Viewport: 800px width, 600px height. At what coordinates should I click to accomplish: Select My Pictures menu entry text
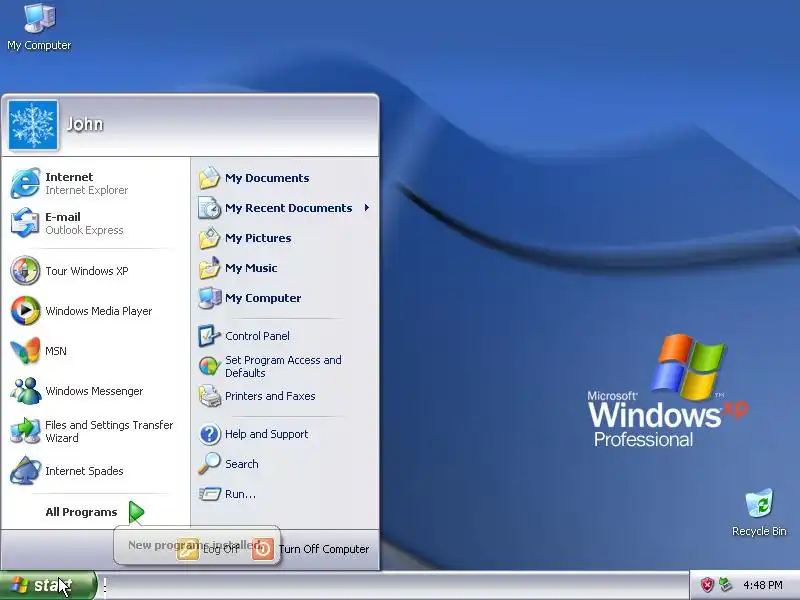258,238
